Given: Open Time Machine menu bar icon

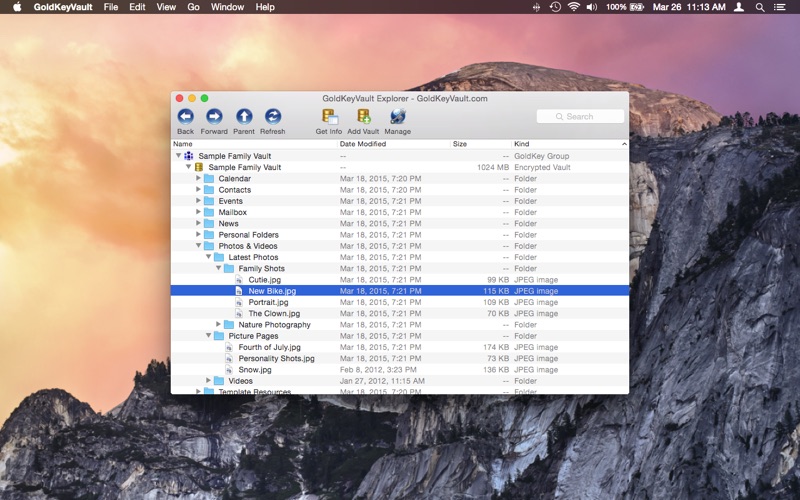Looking at the screenshot, I should click(x=555, y=7).
